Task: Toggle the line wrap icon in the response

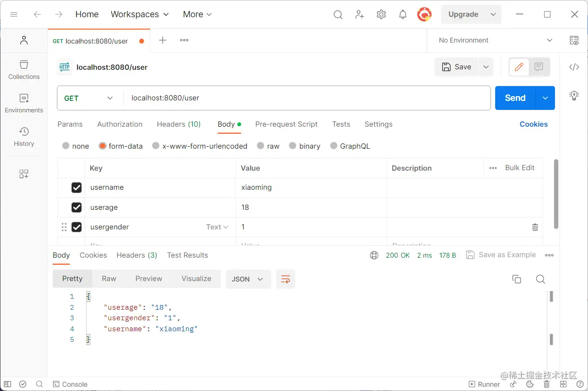Action: click(286, 279)
